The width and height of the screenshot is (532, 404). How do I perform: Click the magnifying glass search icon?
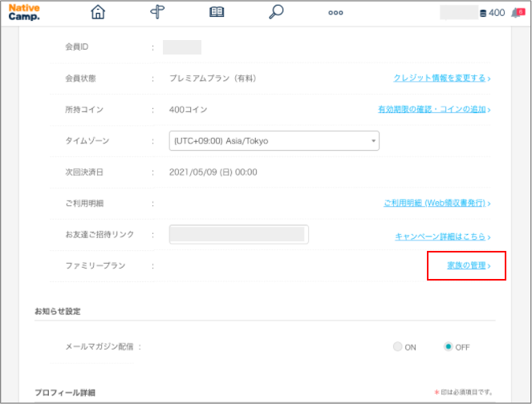click(x=276, y=12)
